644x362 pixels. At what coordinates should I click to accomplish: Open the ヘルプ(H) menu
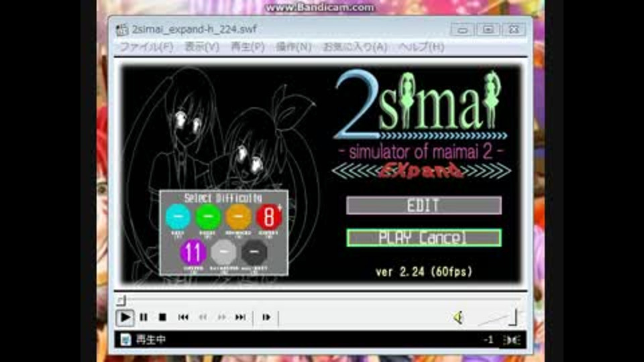tap(421, 47)
